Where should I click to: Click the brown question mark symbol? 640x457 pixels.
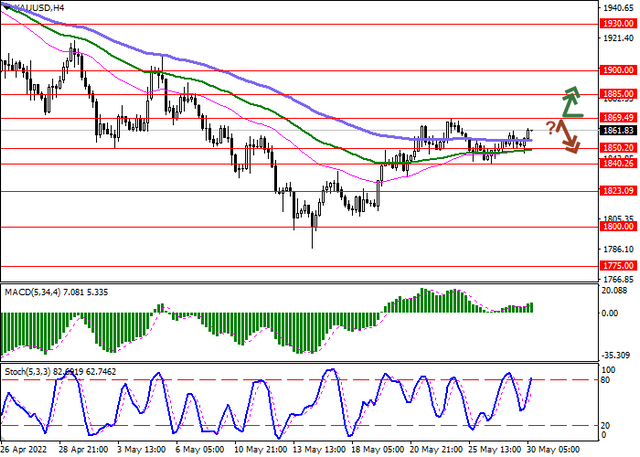point(550,128)
